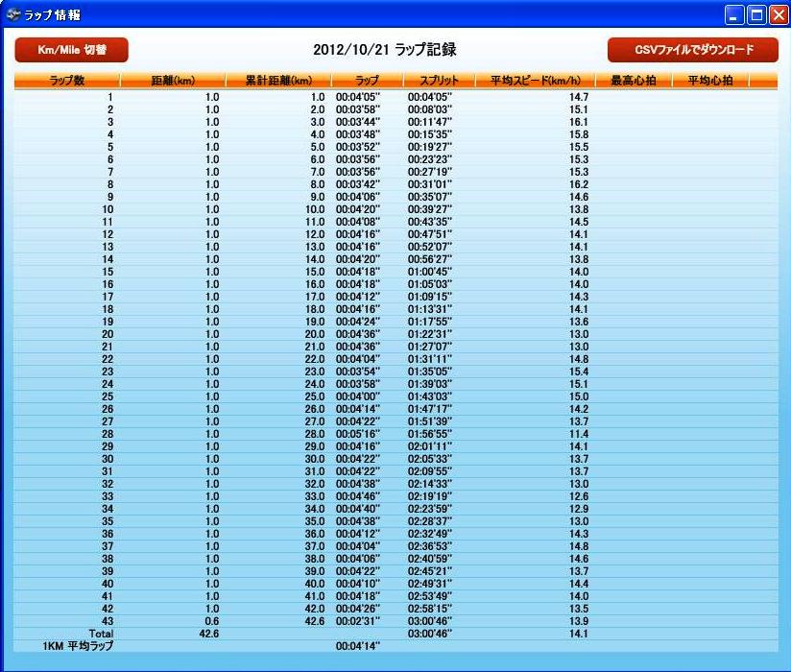Image resolution: width=791 pixels, height=672 pixels.
Task: Click the 累計距離(km) column header
Action: coord(278,81)
